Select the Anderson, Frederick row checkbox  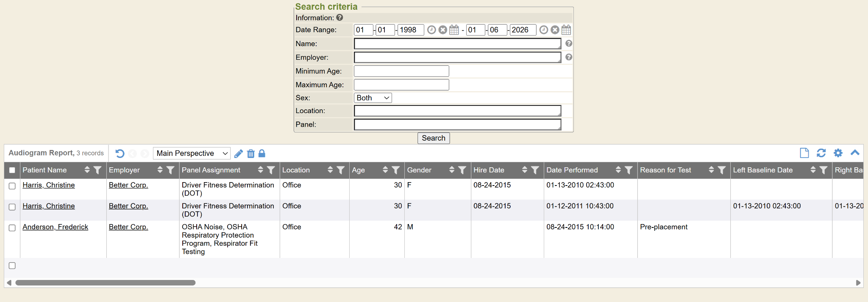pyautogui.click(x=12, y=228)
